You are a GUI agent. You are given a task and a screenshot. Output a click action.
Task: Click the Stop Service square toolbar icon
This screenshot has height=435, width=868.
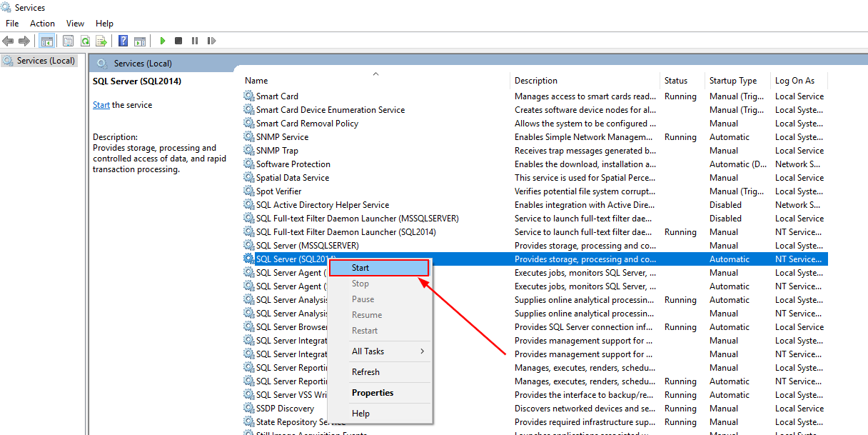point(178,41)
